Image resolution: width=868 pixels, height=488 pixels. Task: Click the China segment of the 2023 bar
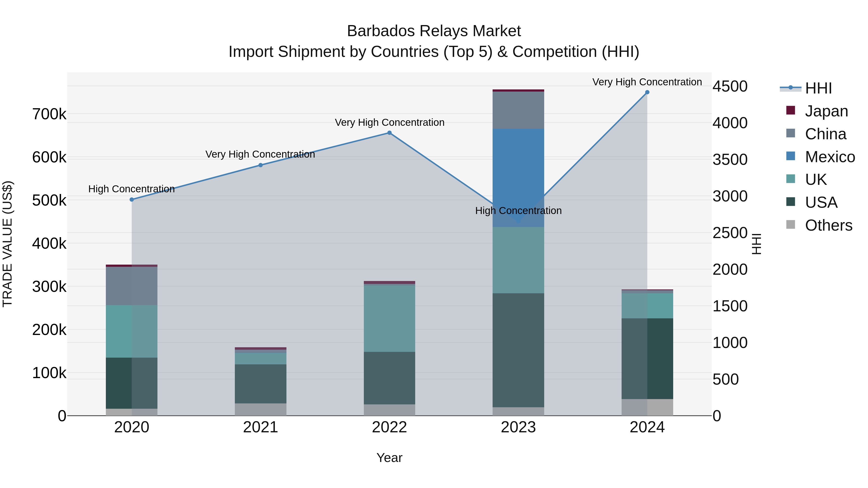click(x=518, y=110)
